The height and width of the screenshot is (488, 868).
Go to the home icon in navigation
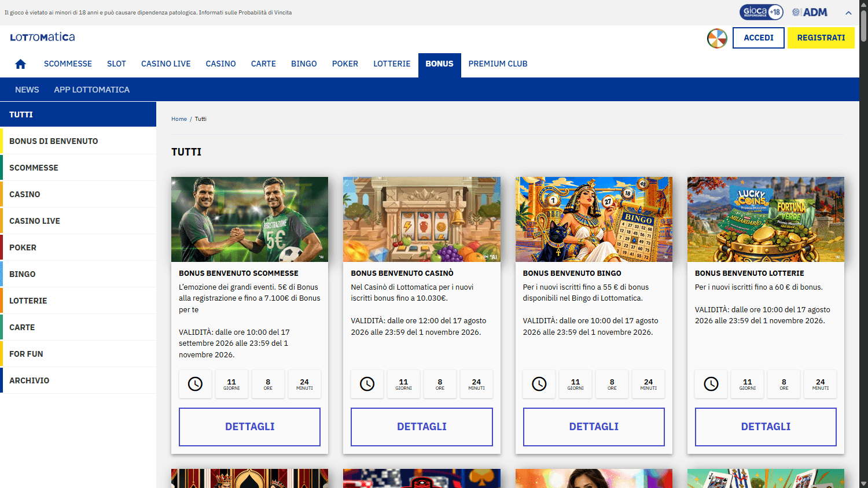pyautogui.click(x=21, y=64)
